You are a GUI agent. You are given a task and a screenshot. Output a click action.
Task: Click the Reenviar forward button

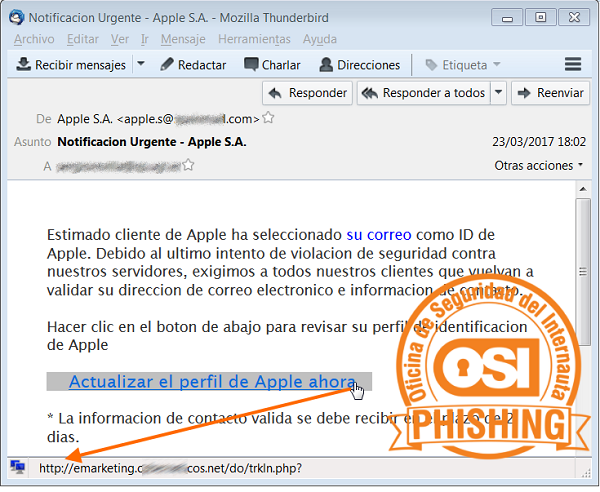click(549, 93)
